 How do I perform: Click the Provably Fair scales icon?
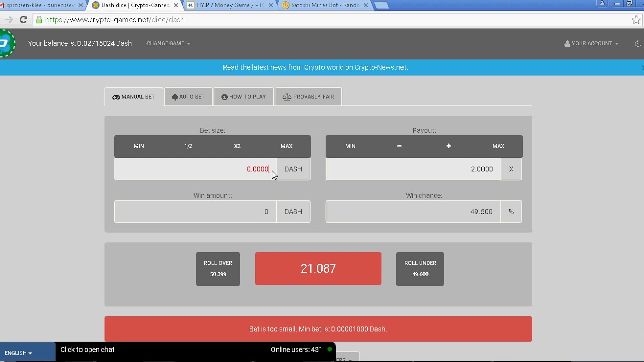[287, 97]
